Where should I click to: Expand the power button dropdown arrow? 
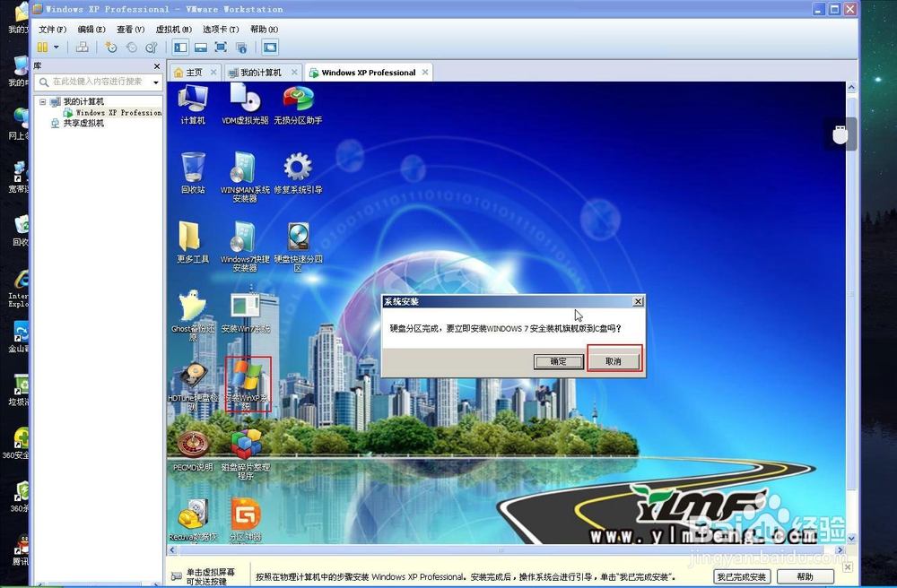(57, 48)
